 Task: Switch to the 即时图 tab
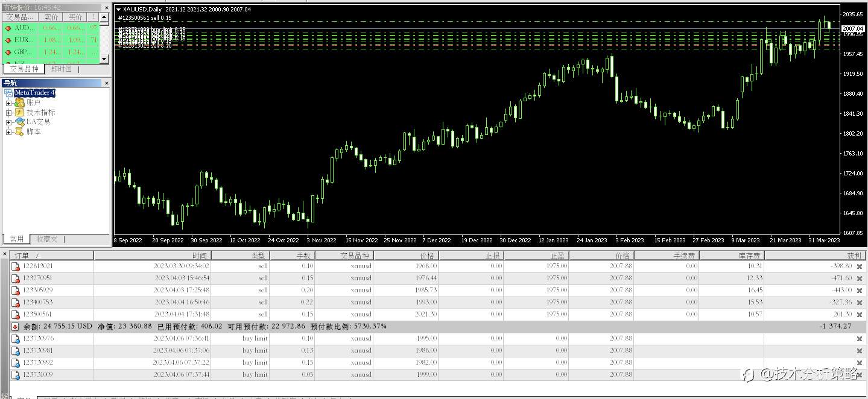coord(62,69)
